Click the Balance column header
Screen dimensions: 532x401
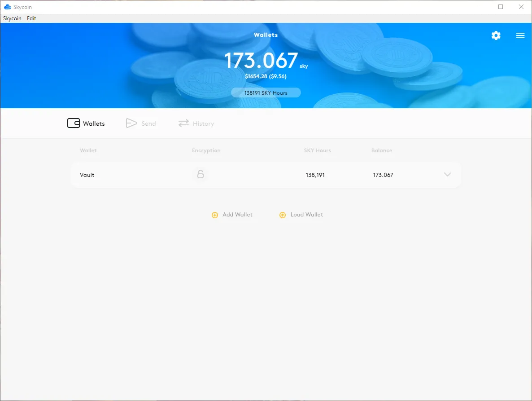382,150
